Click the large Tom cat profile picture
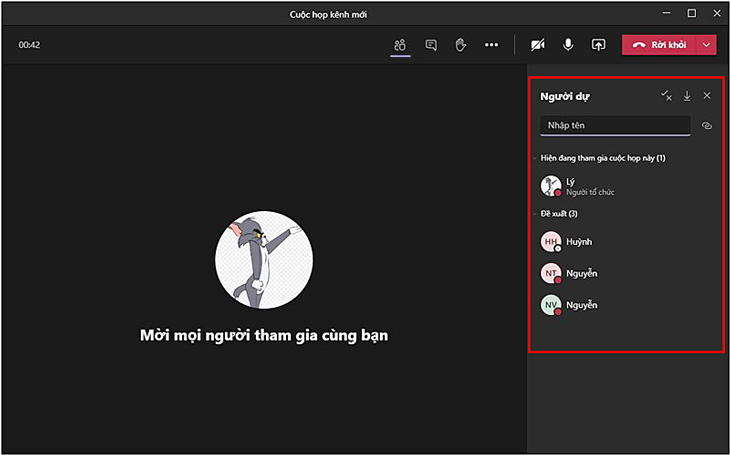730x455 pixels. (x=264, y=260)
